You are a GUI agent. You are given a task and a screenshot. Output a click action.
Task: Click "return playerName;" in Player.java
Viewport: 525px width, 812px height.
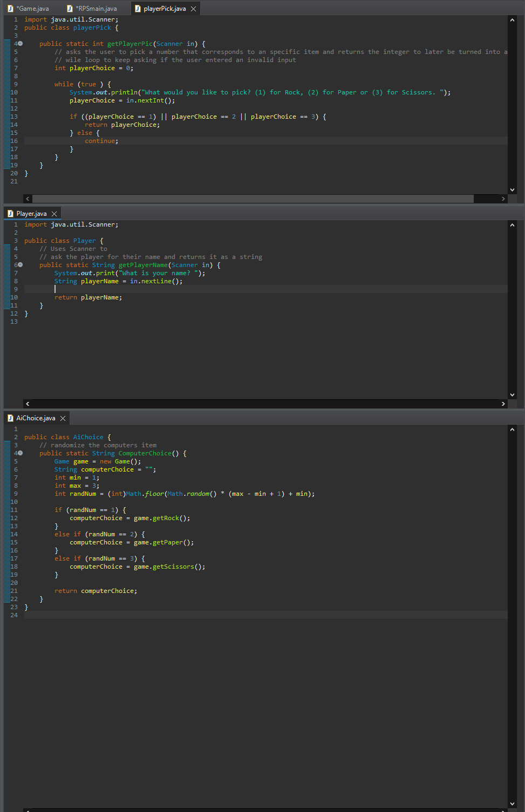point(88,297)
